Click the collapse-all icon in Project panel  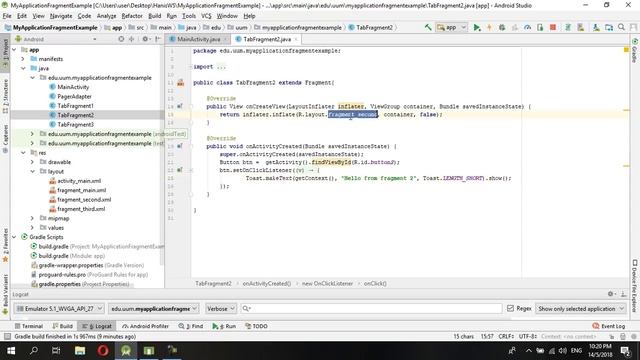(131, 39)
